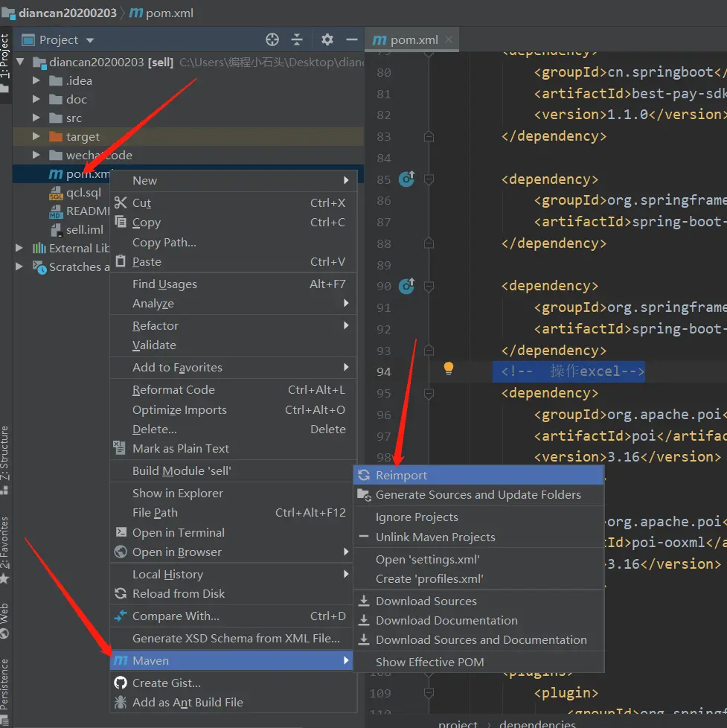727x728 pixels.
Task: Hide the Project panel with minimize dash
Action: pos(353,40)
